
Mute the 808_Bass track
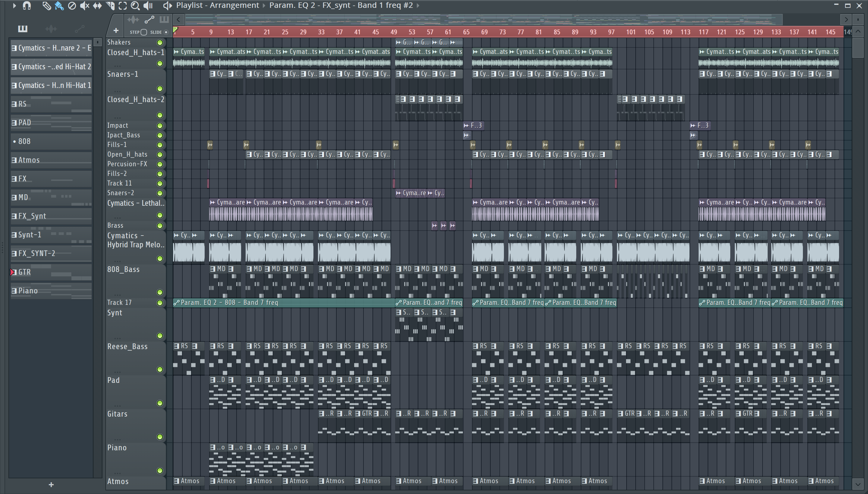[159, 292]
